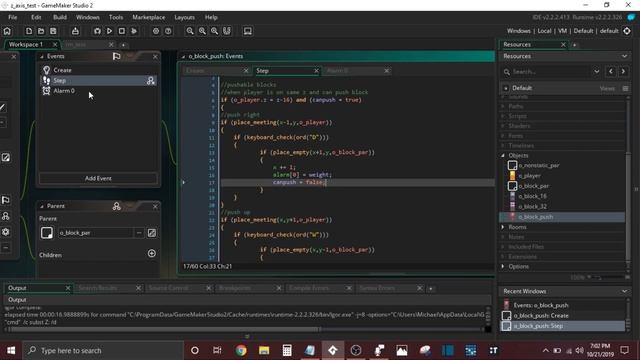Open the help question icon
This screenshot has height=360, width=640.
pyautogui.click(x=168, y=31)
